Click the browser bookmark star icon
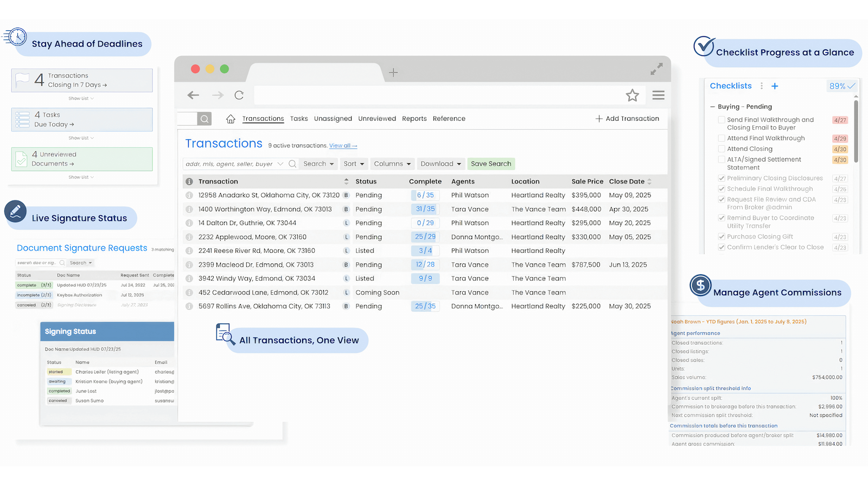Viewport: 868px width, 488px height. 632,95
